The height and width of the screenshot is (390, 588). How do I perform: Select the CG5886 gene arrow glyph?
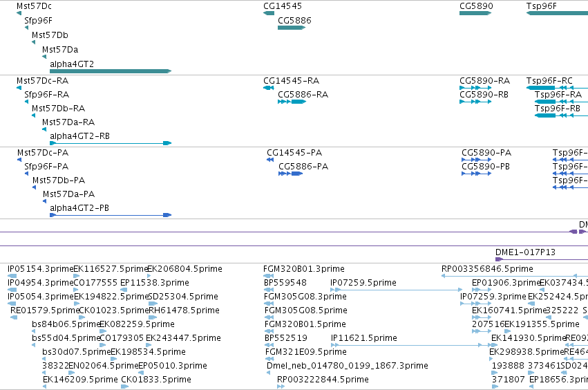pyautogui.click(x=292, y=28)
